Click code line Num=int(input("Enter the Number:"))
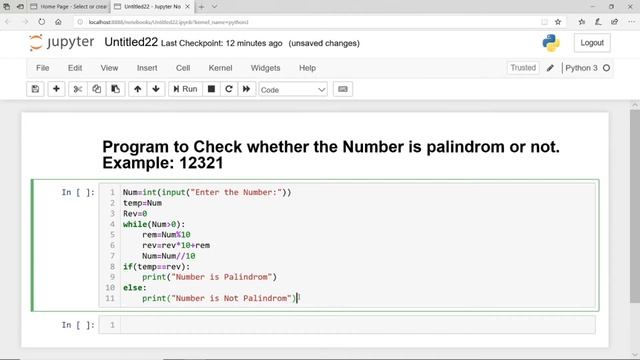640x360 pixels. pos(207,192)
